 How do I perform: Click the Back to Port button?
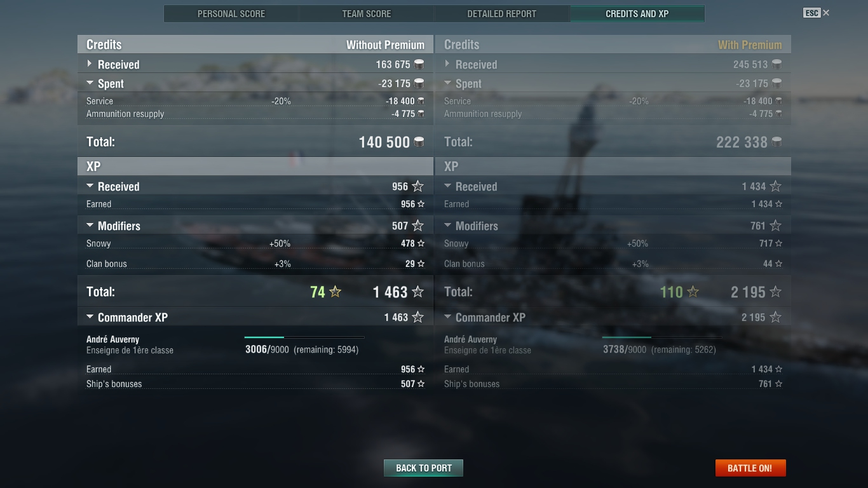(423, 468)
